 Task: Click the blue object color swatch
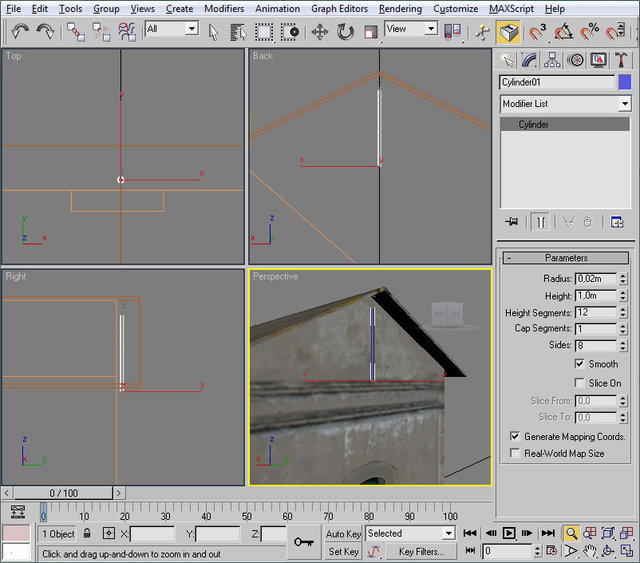pyautogui.click(x=624, y=82)
